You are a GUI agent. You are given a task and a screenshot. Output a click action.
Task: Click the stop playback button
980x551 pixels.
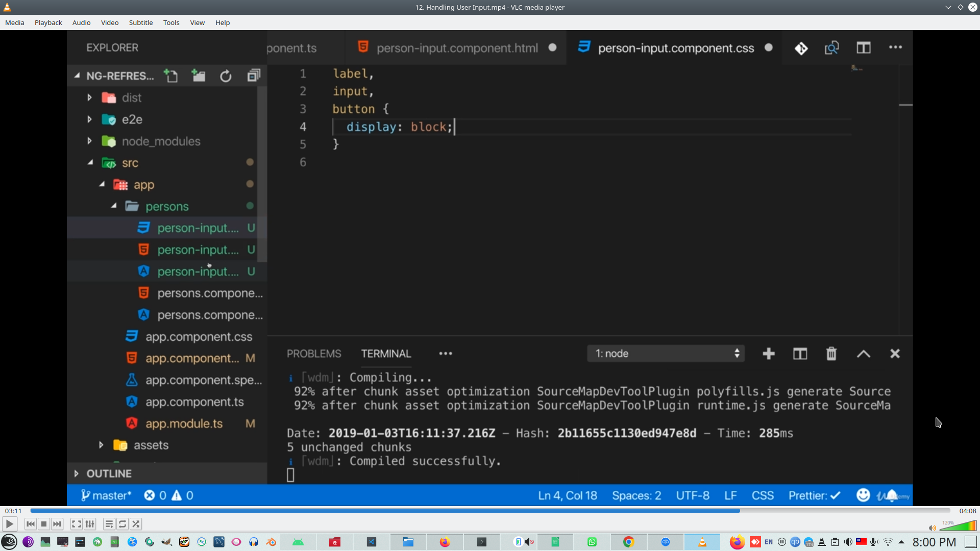44,524
